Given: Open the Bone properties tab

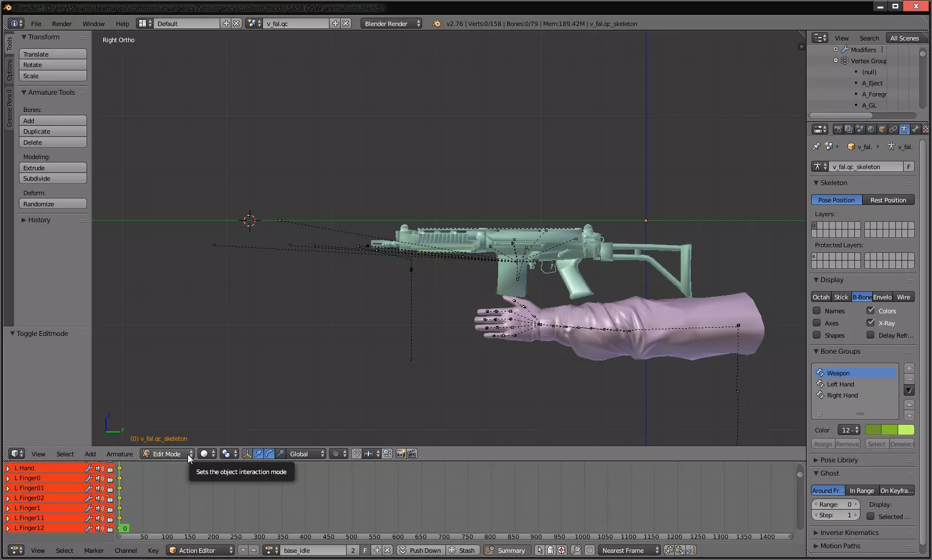Looking at the screenshot, I should [915, 129].
